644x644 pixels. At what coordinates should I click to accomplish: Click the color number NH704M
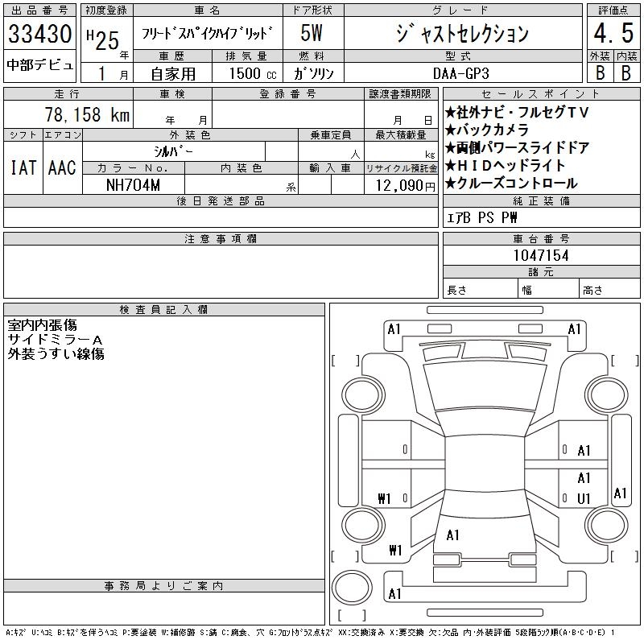(133, 185)
